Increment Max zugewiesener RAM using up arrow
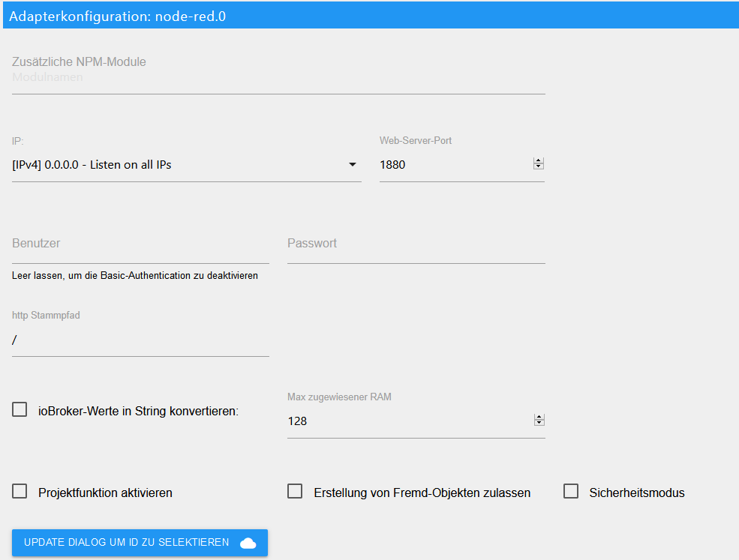739x560 pixels. click(538, 418)
